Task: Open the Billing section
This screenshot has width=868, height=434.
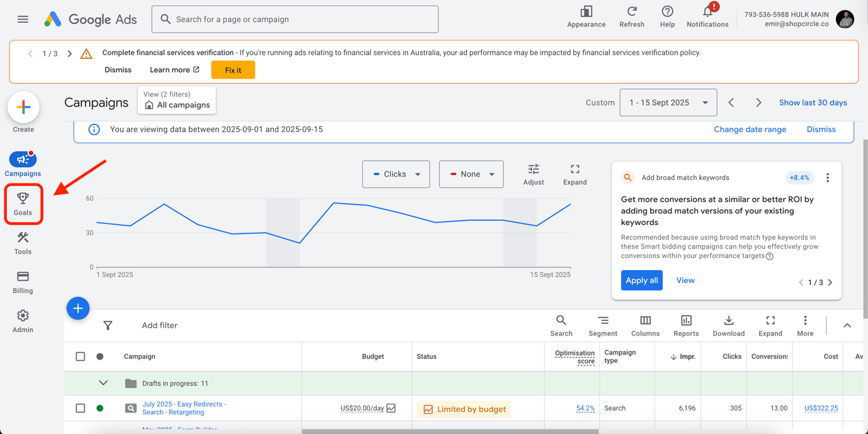Action: (x=23, y=282)
